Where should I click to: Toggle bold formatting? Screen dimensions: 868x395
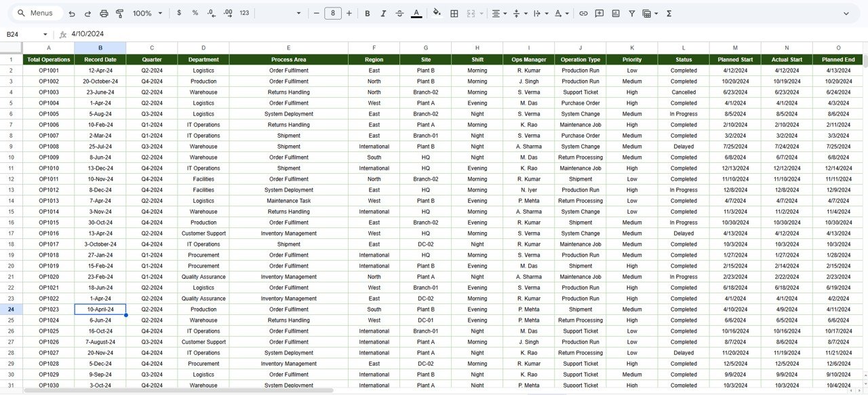(x=366, y=13)
